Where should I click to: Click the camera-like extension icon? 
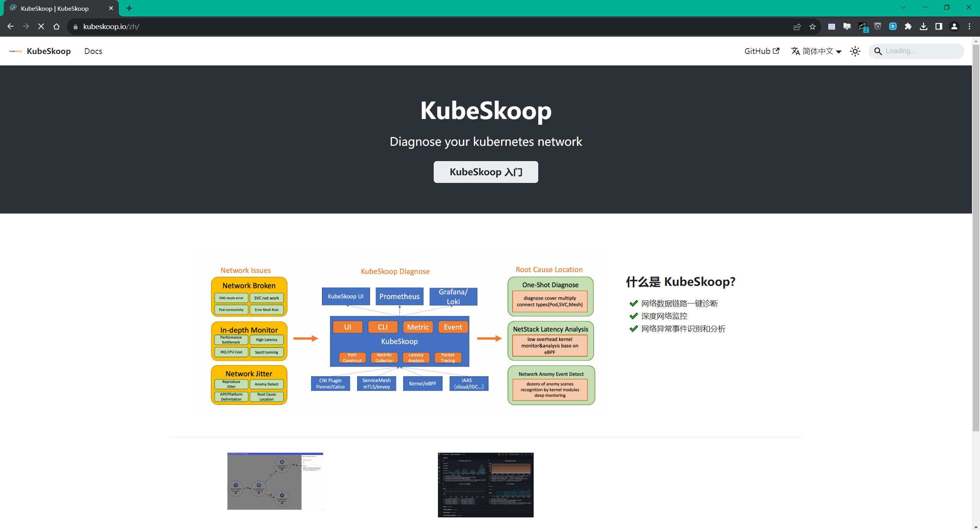[x=877, y=26]
